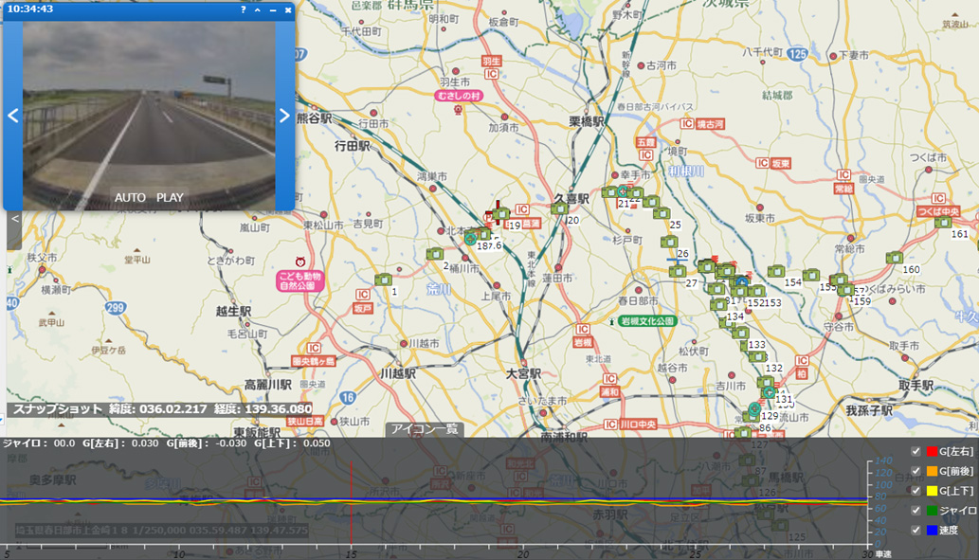Select the snapshot camera marker numbered 1

coord(384,280)
